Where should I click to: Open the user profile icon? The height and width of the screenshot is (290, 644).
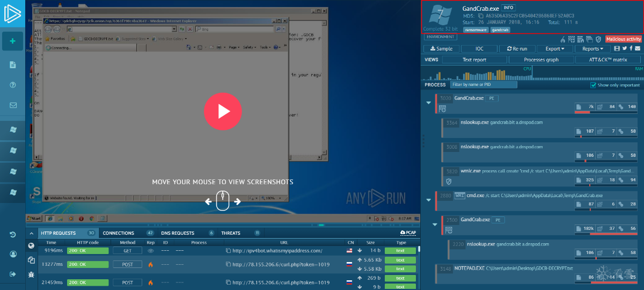click(12, 254)
